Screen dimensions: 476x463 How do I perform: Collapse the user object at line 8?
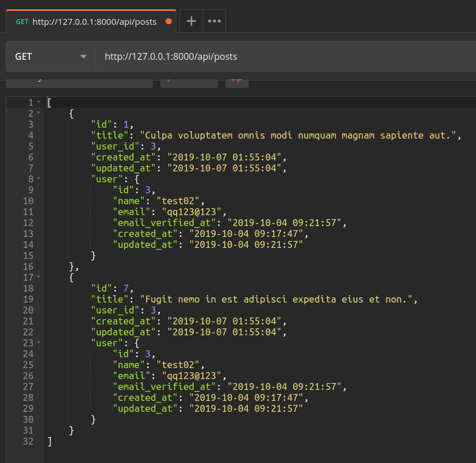(x=39, y=179)
